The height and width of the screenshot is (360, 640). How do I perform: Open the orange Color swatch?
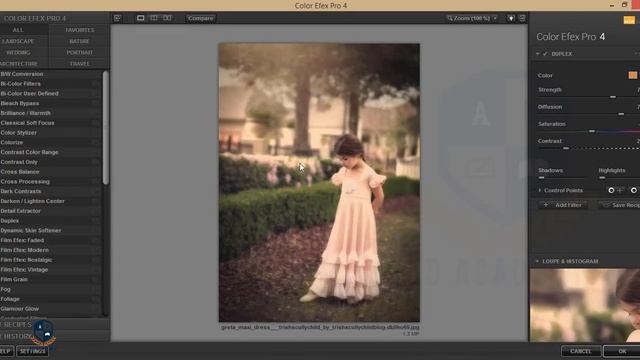632,75
